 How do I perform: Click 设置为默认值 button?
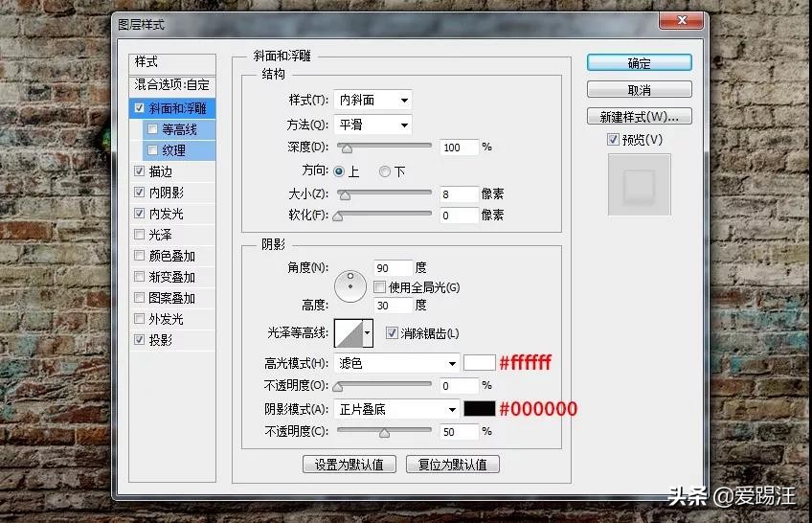(x=350, y=465)
